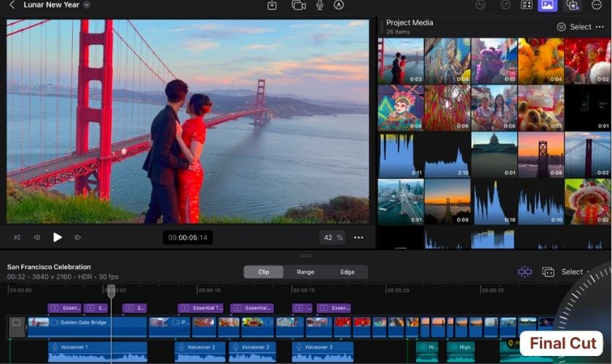Switch to the Range selection mode

[x=305, y=272]
